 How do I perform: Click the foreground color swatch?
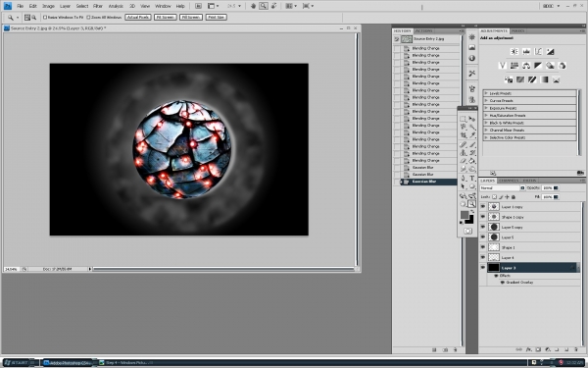pos(465,215)
